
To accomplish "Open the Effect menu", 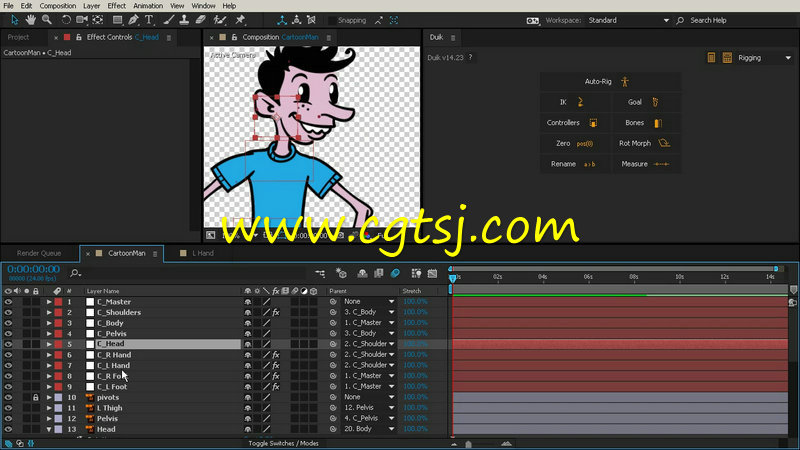I will 116,6.
